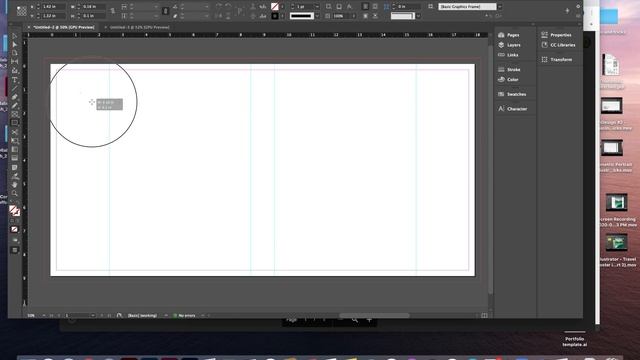Toggle constrain proportions for width and height
This screenshot has width=640, height=360.
tap(113, 11)
